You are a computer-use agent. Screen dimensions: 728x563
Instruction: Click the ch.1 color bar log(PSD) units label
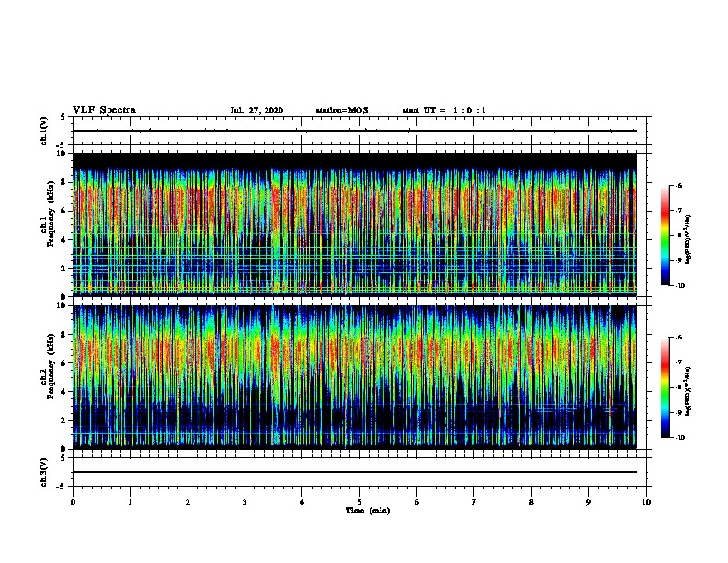688,239
